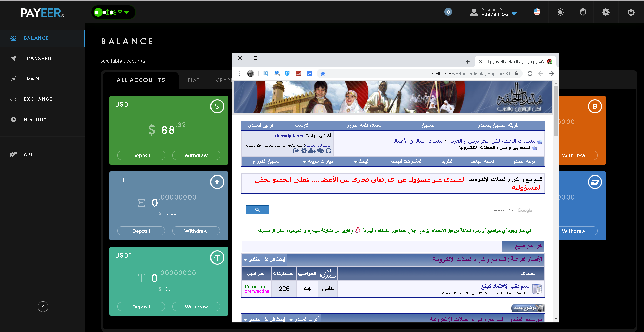Click Deposit on the ETH card

click(x=141, y=231)
